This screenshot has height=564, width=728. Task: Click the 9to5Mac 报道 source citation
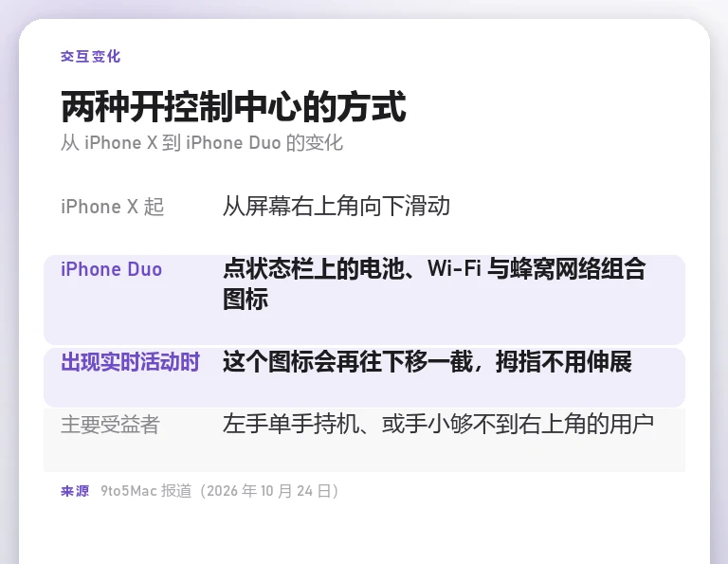220,491
